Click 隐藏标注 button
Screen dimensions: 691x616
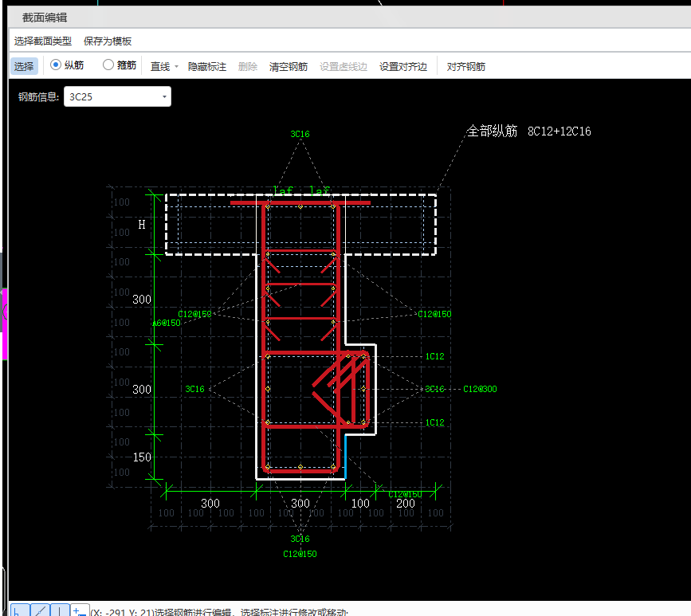[206, 66]
